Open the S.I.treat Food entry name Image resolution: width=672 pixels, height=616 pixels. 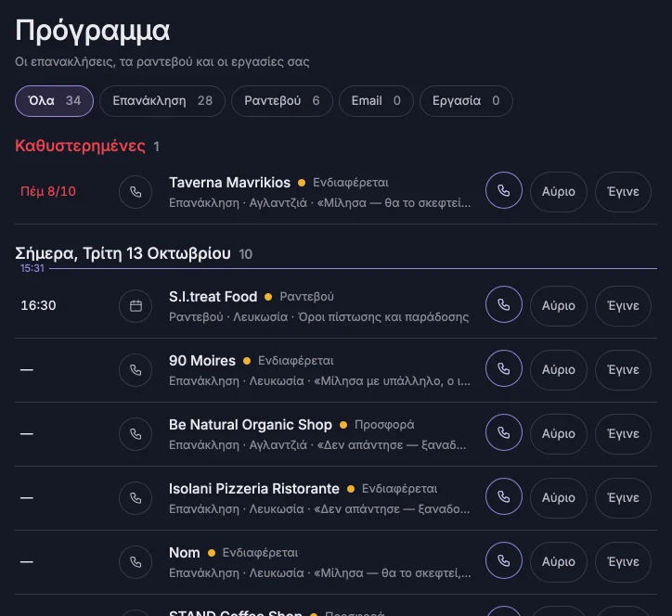click(213, 297)
